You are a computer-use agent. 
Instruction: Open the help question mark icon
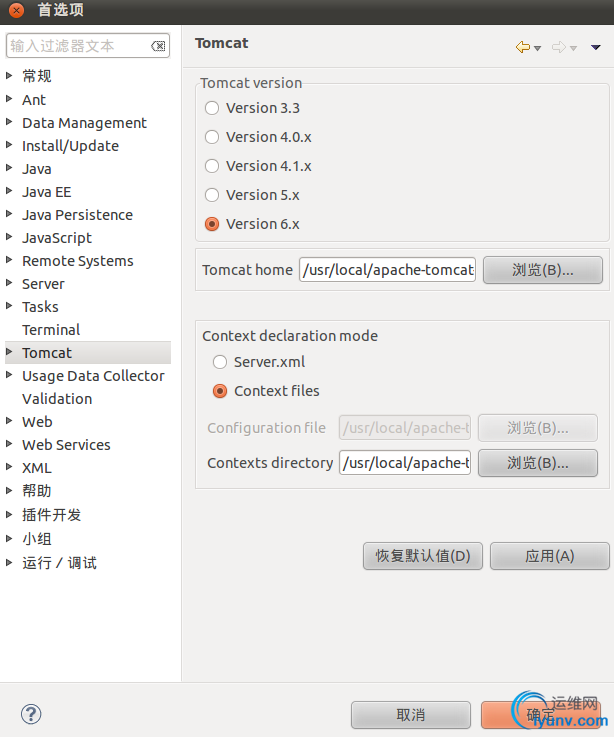click(x=31, y=714)
